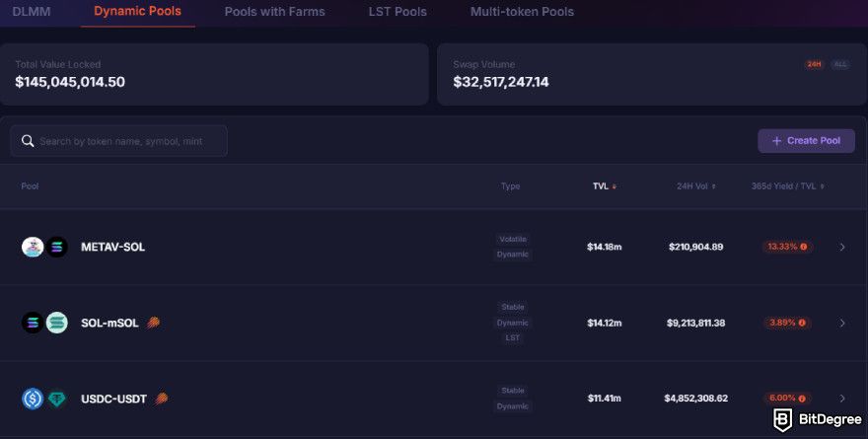
Task: Expand the USDC-USDT pool row chevron
Action: tap(842, 399)
